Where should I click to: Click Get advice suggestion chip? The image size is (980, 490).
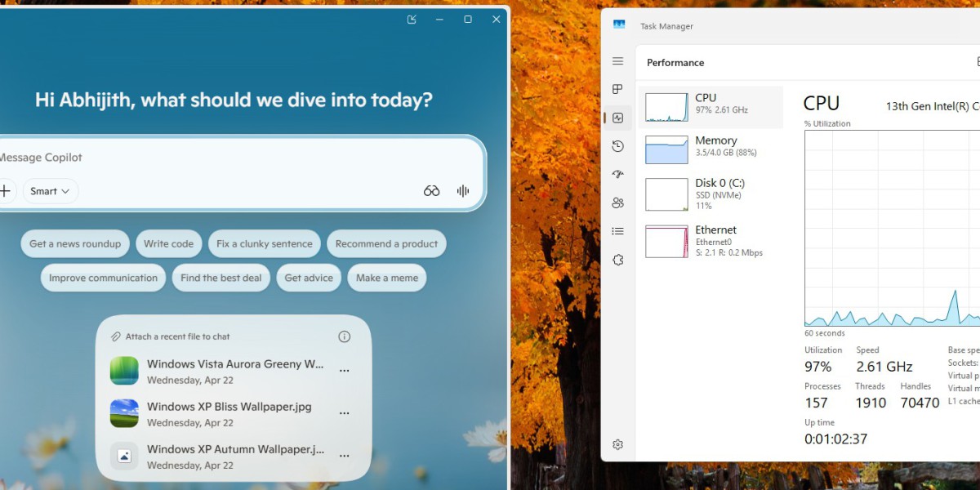click(309, 278)
